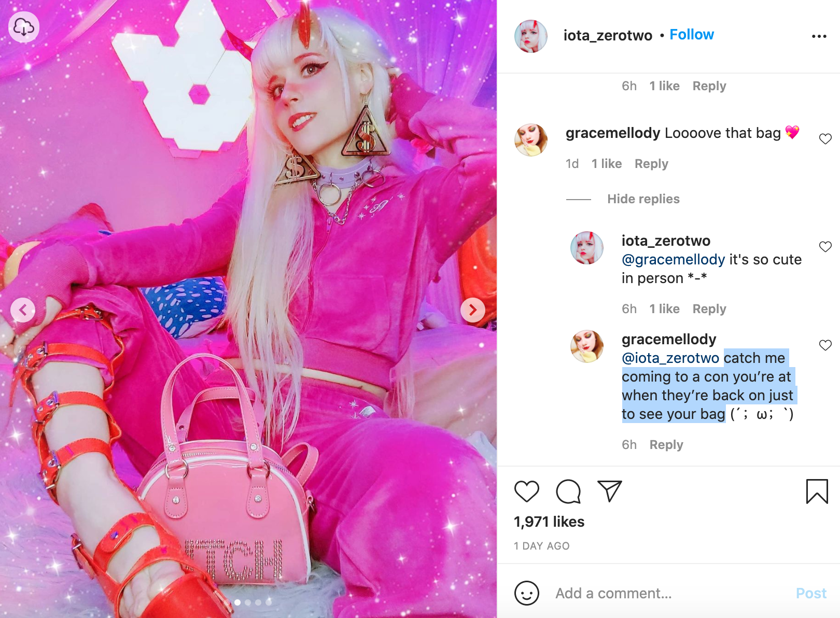This screenshot has width=840, height=618.
Task: Open the emoji picker smiley icon
Action: coord(527,593)
